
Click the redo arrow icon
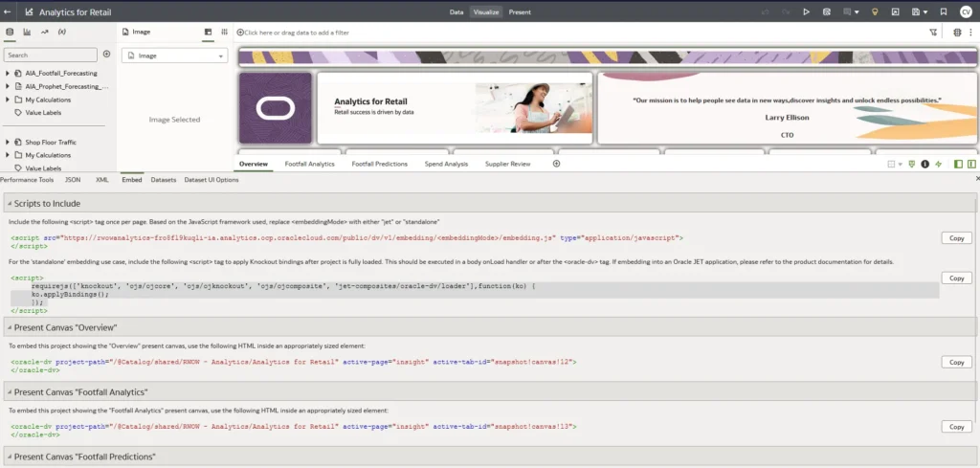(x=786, y=11)
